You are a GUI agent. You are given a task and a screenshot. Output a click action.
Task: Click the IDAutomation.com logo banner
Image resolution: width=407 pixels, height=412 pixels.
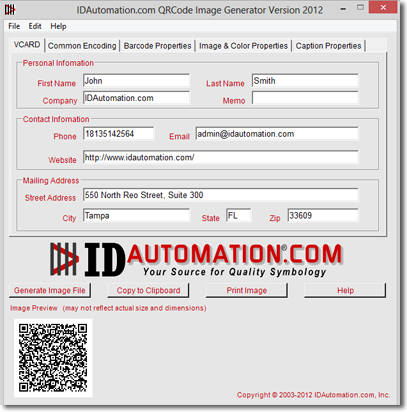point(196,260)
